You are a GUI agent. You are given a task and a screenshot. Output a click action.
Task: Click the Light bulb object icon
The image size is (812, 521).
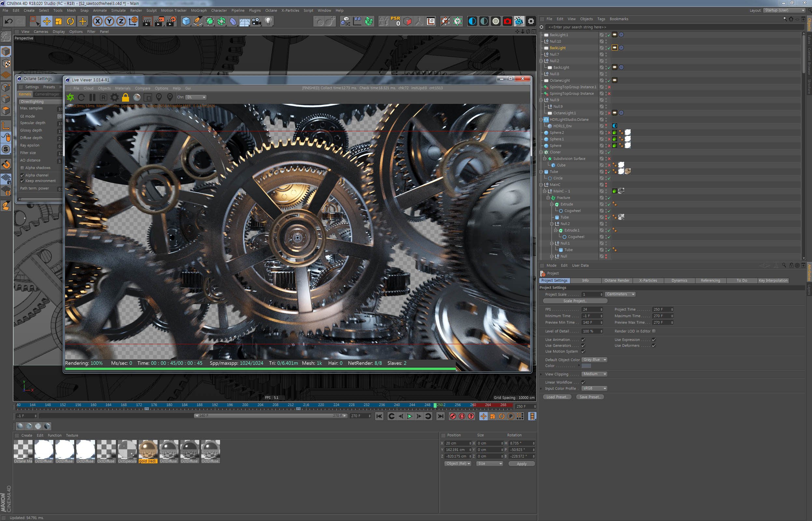[269, 21]
